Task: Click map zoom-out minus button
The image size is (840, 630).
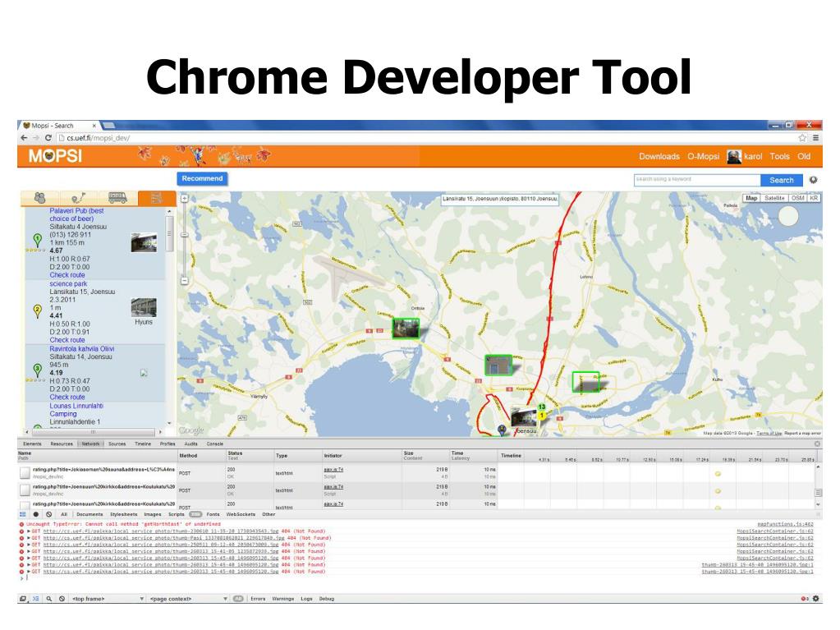Action: pyautogui.click(x=184, y=281)
